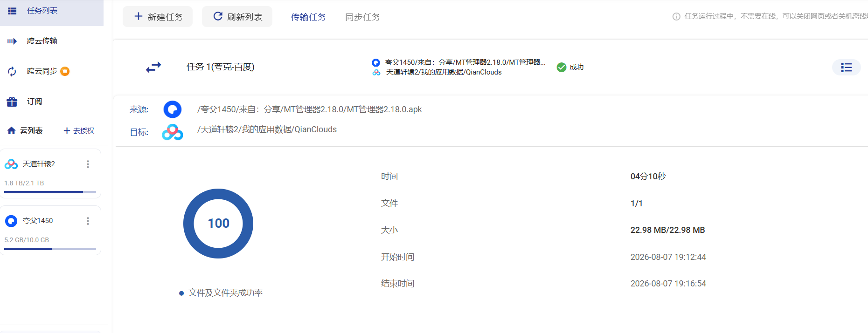
Task: Click the small Quark icon in task row
Action: point(376,62)
